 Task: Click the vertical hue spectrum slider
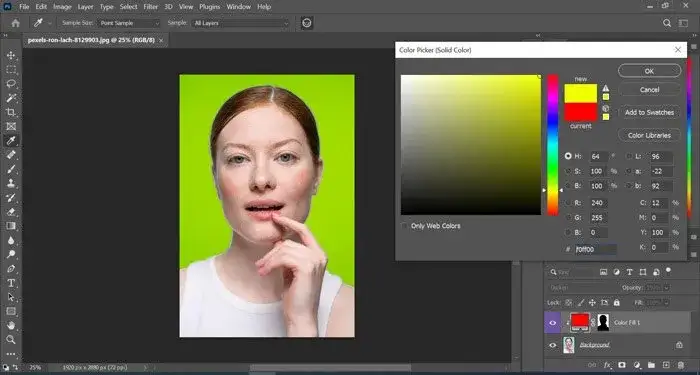tap(553, 145)
